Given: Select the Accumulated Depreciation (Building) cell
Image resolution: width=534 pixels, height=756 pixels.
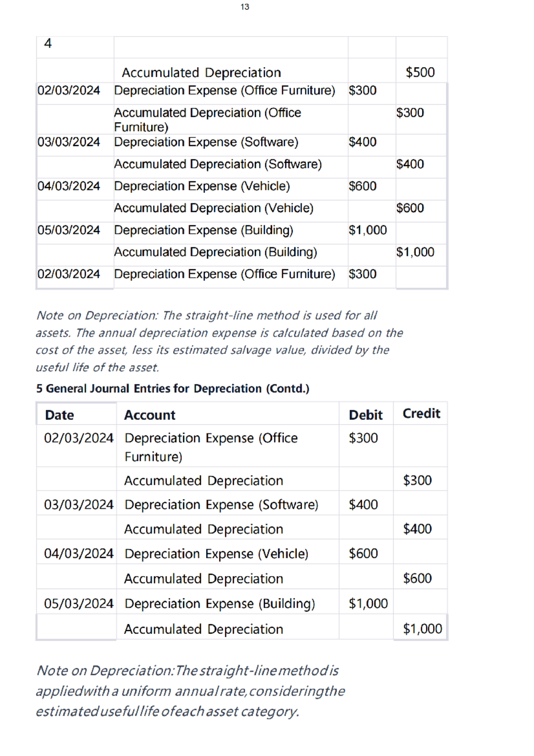Looking at the screenshot, I should pos(215,252).
